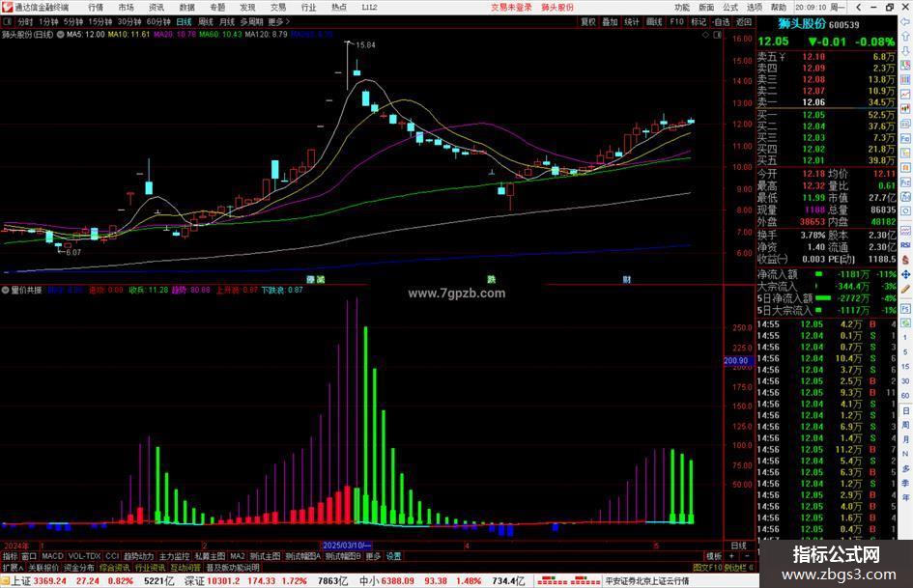Click the 复权 toolbar button
The image size is (913, 588).
588,21
